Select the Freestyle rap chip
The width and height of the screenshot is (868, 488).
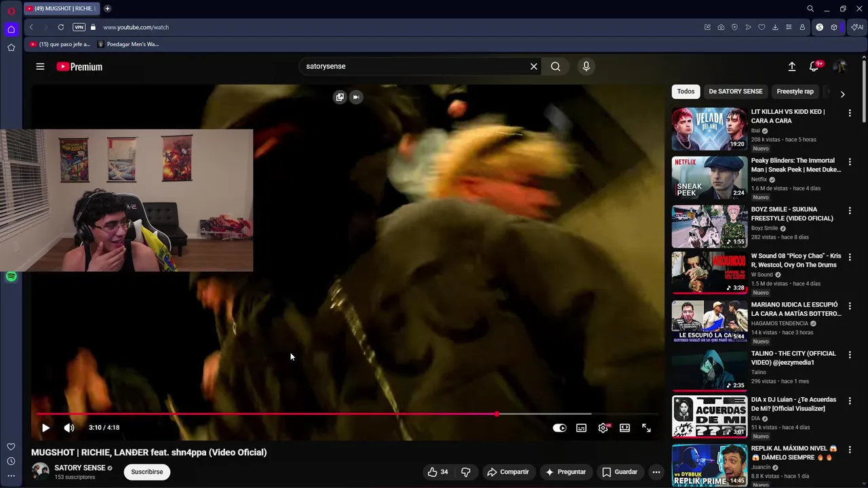pyautogui.click(x=795, y=91)
